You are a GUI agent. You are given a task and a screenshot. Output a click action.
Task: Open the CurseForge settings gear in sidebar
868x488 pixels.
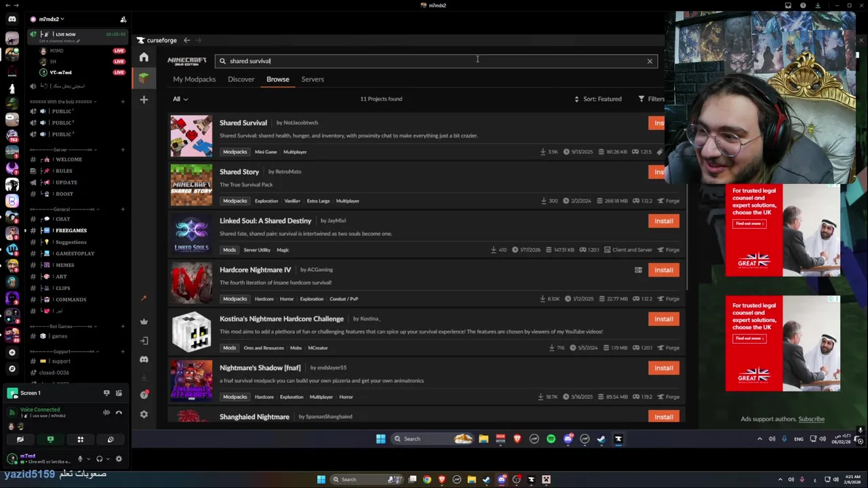pyautogui.click(x=144, y=414)
